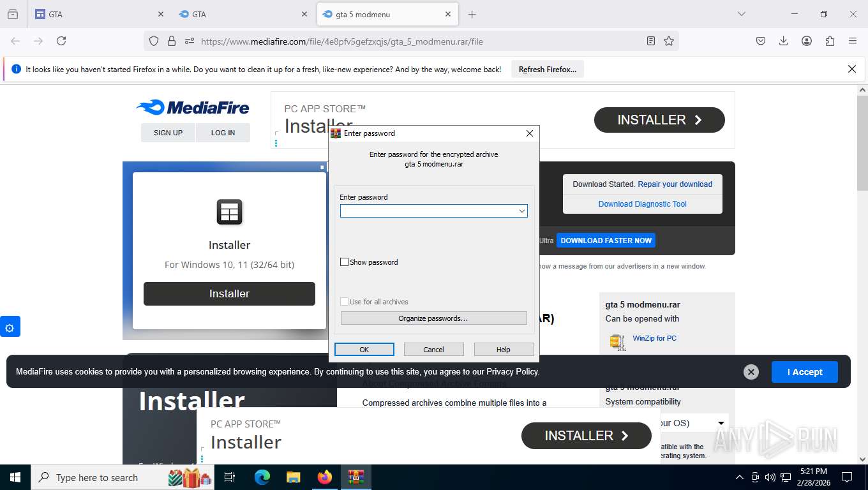868x490 pixels.
Task: Click the blue gear widget on left edge
Action: (10, 327)
